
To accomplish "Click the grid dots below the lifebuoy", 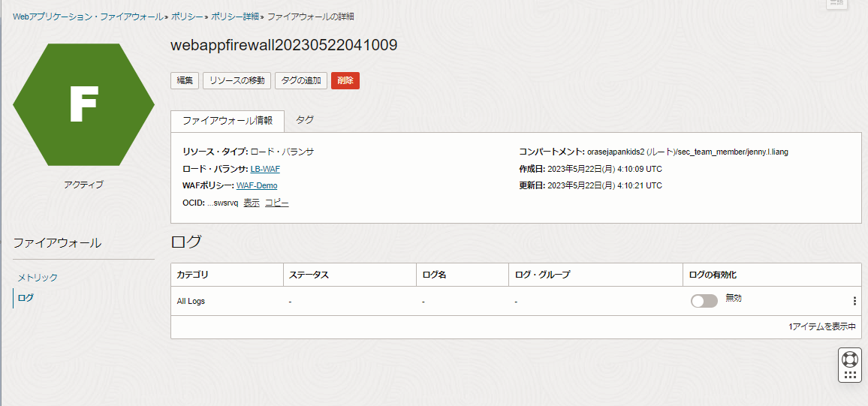I will [850, 374].
